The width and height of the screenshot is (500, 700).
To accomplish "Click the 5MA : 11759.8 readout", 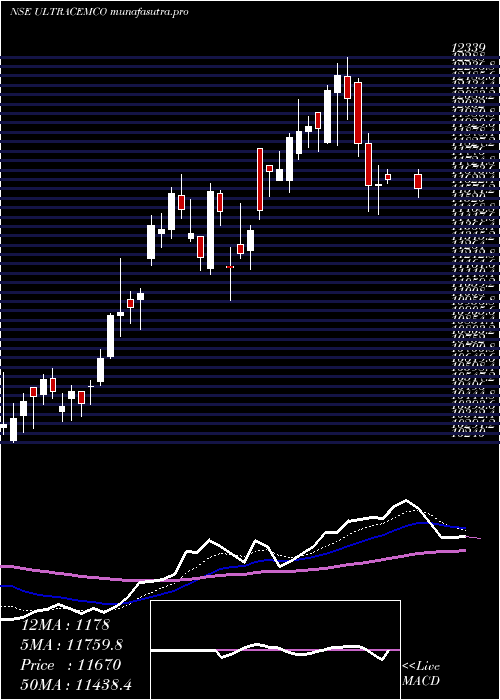I will [x=71, y=645].
